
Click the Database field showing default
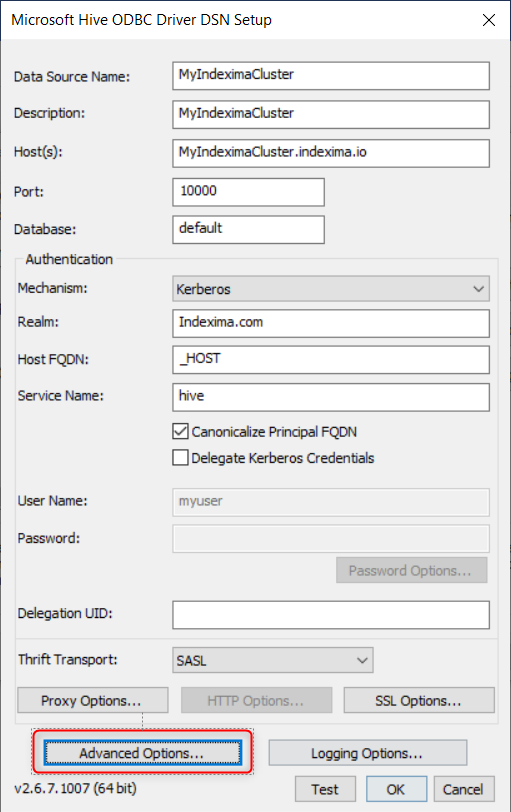tap(249, 229)
